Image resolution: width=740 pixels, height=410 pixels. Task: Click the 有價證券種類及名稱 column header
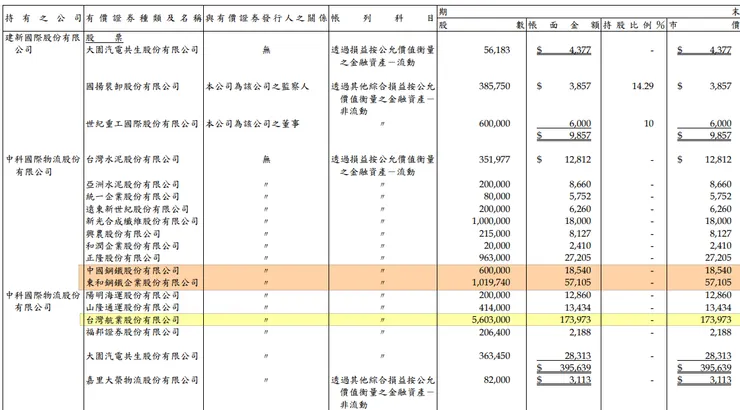[x=143, y=18]
